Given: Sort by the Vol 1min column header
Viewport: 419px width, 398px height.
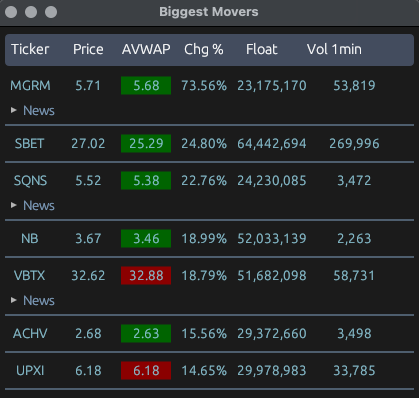Looking at the screenshot, I should (x=334, y=49).
